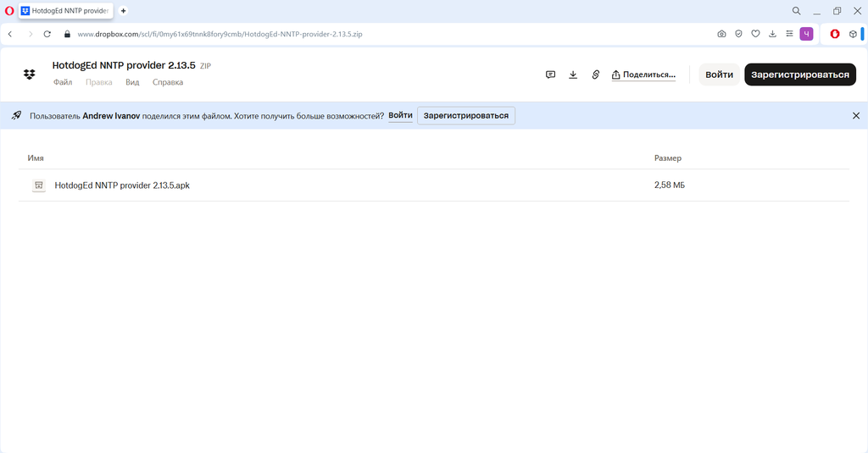Screen dimensions: 868x453
Task: Click Войти link in the blue banner
Action: click(x=400, y=116)
